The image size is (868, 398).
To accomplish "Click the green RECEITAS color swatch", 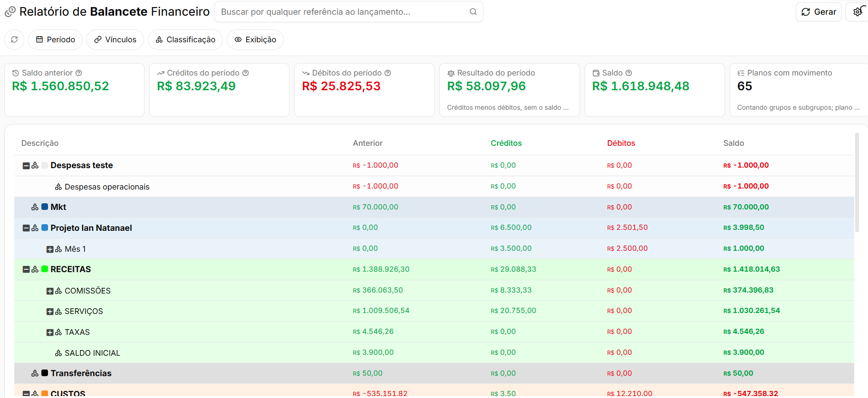I will [x=45, y=269].
